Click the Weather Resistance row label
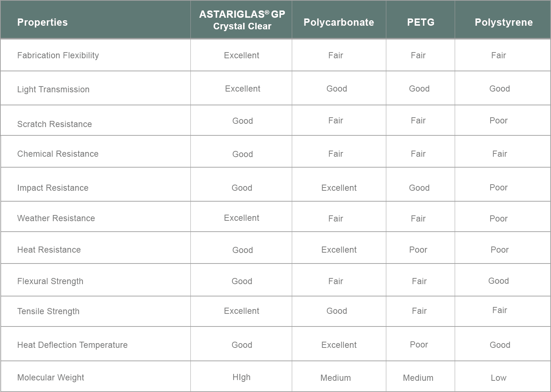This screenshot has height=392, width=551. [56, 218]
